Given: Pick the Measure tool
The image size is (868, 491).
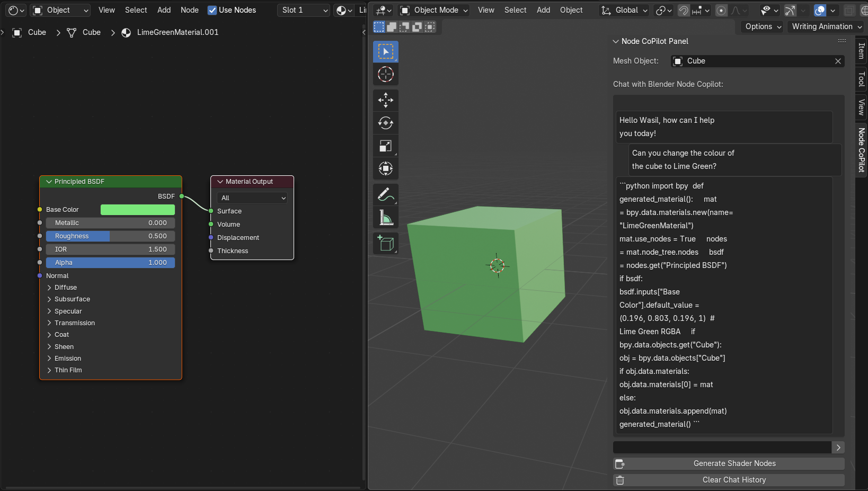Looking at the screenshot, I should coord(385,218).
